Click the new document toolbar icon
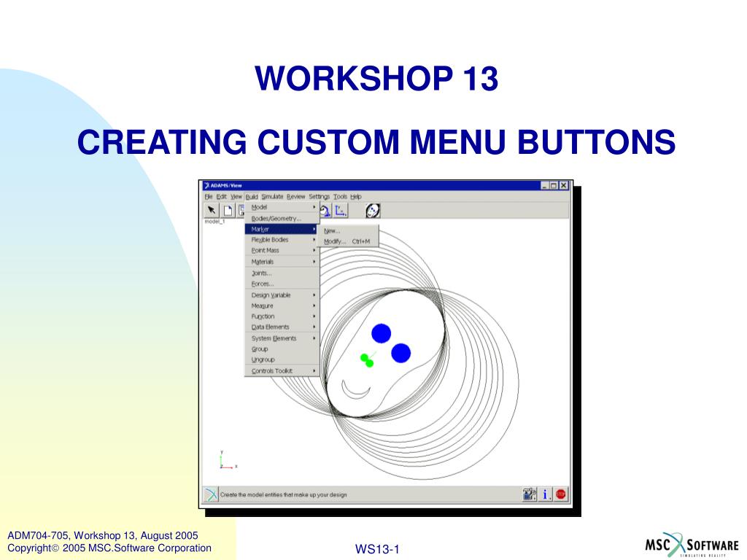This screenshot has height=560, width=747. tap(228, 210)
